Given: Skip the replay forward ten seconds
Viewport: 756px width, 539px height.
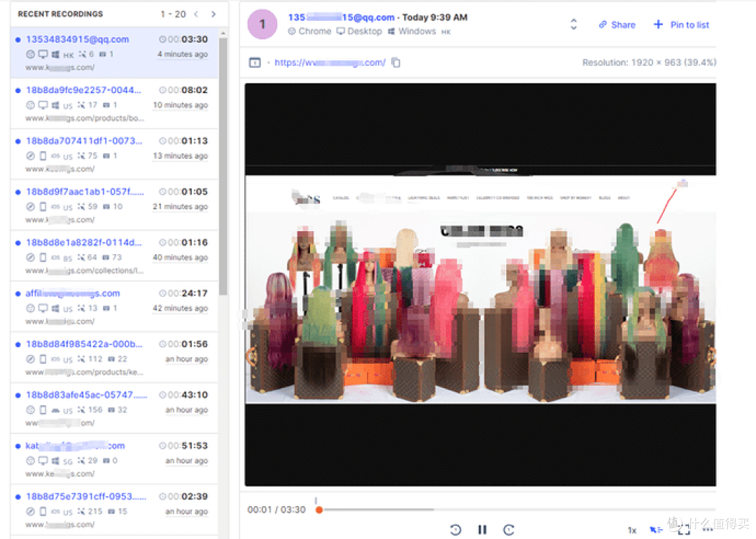Looking at the screenshot, I should (509, 529).
